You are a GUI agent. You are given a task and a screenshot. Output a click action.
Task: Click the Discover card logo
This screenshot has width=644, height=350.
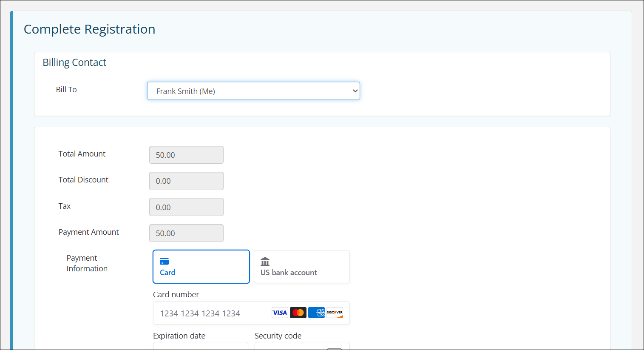(335, 313)
